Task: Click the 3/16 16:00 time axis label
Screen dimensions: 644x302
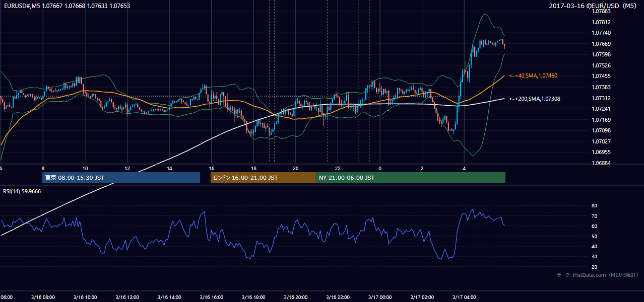Action: pyautogui.click(x=212, y=297)
